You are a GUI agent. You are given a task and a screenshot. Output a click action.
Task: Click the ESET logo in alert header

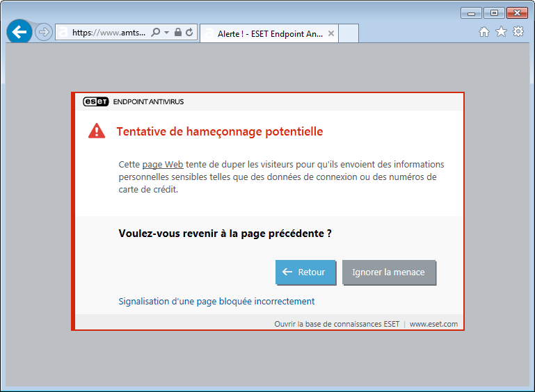(x=95, y=101)
